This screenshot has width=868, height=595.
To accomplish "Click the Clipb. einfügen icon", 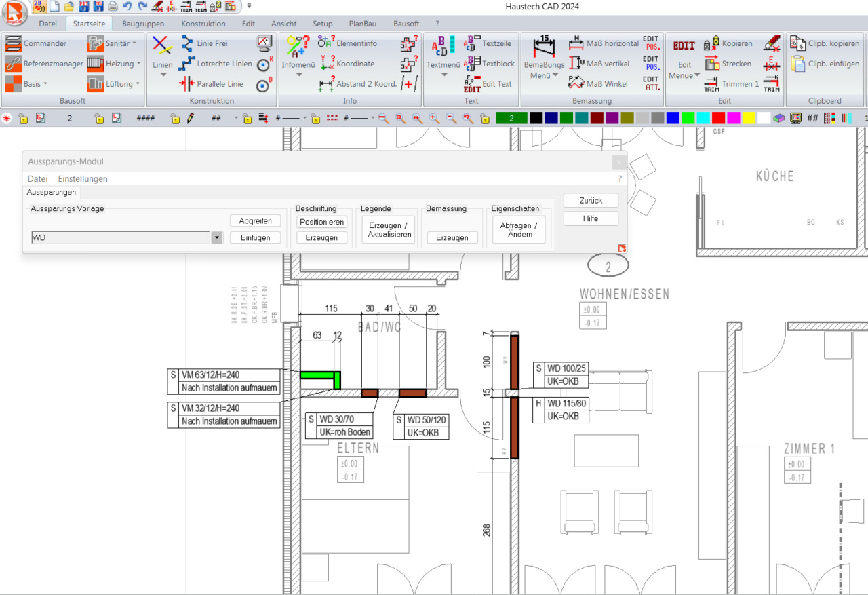I will [x=825, y=64].
